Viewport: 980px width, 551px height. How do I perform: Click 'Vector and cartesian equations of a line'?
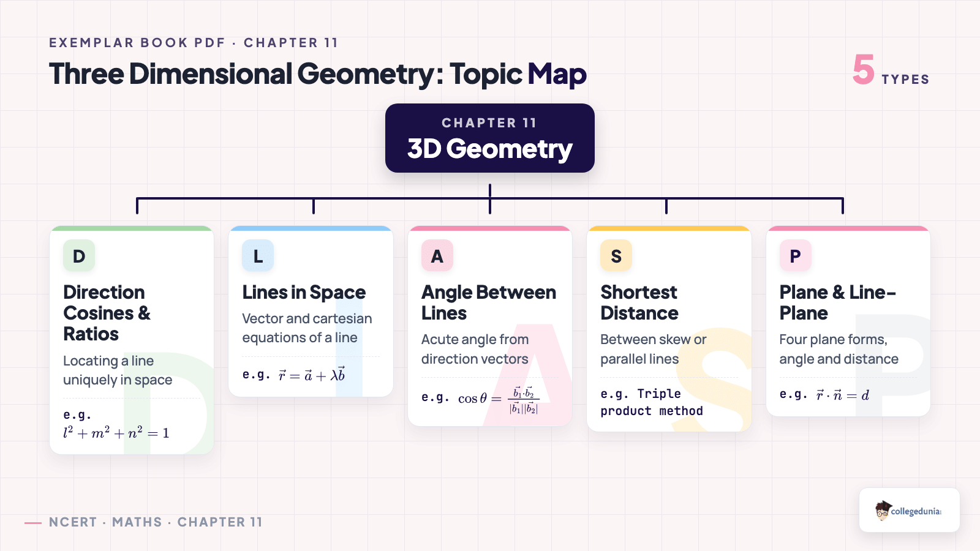click(x=307, y=328)
